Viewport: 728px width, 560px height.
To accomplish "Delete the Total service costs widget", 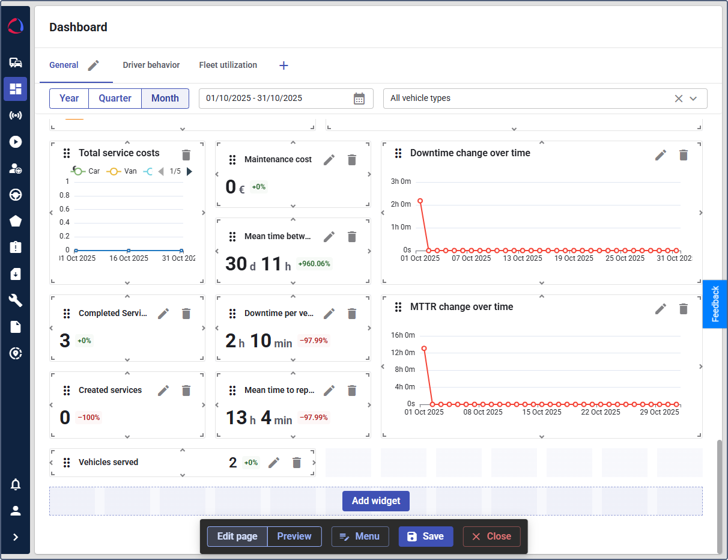I will point(186,154).
